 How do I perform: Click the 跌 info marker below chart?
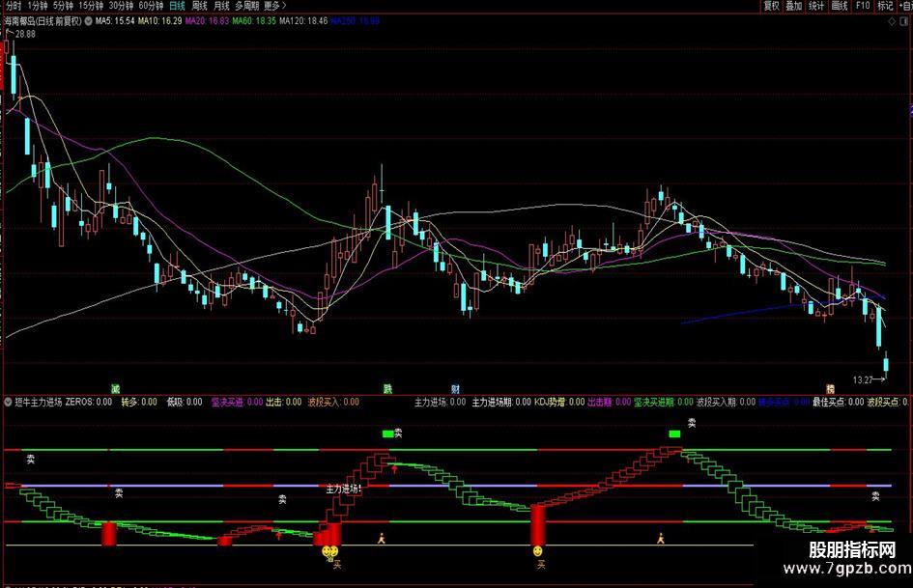coord(387,389)
